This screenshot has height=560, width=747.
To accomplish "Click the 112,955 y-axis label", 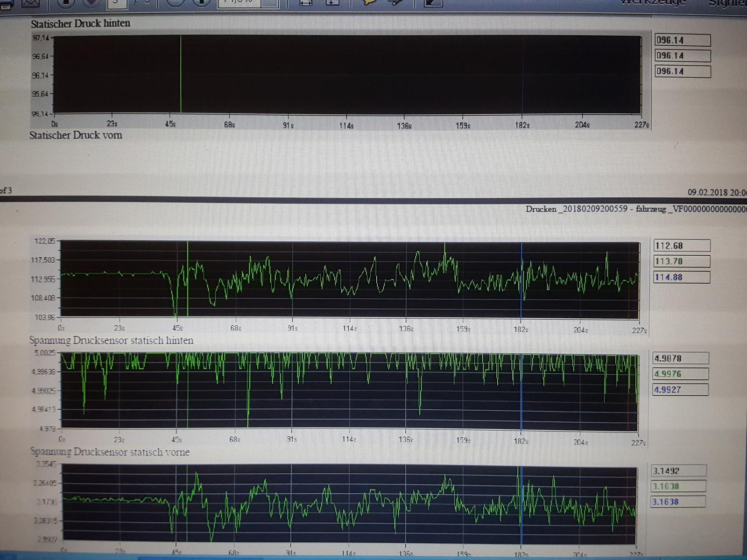I will coord(43,279).
